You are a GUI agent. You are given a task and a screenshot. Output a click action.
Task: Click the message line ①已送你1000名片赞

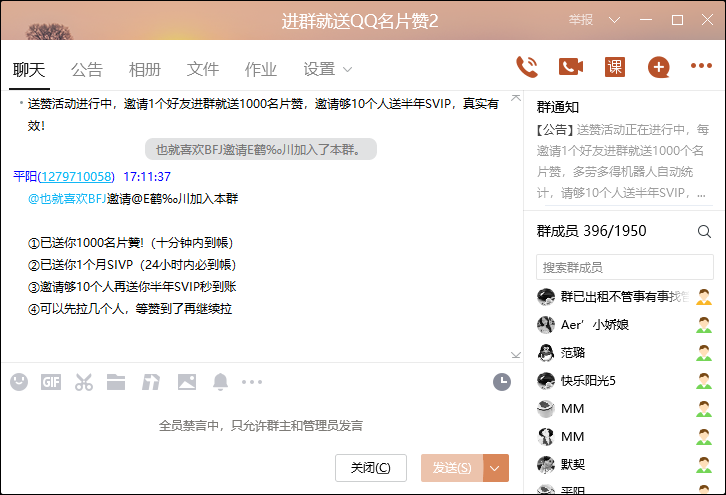(x=130, y=243)
